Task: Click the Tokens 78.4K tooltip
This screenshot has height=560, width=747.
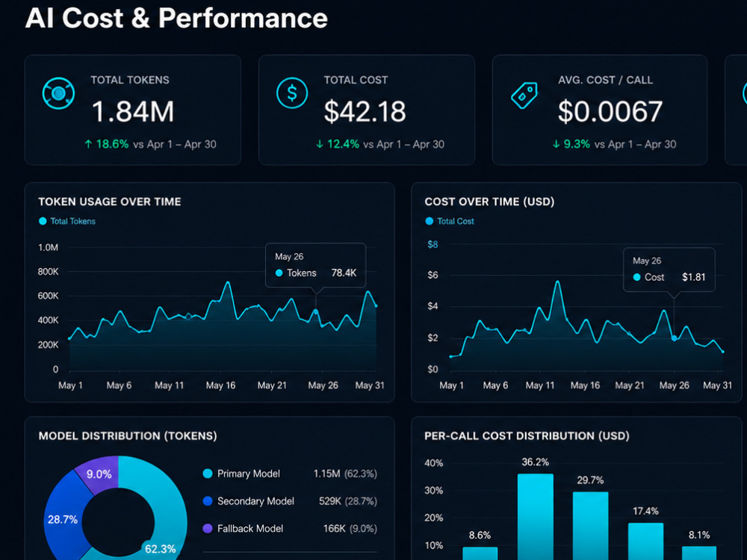Action: (315, 265)
